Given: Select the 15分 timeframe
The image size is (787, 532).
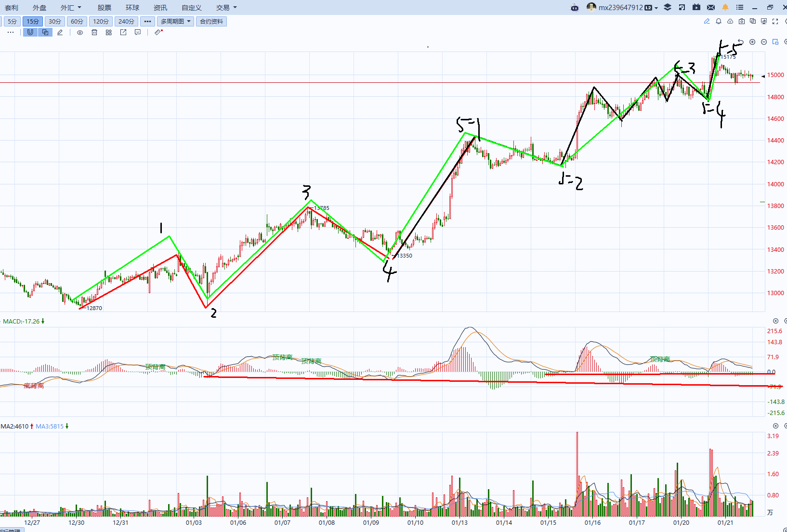Looking at the screenshot, I should [33, 21].
